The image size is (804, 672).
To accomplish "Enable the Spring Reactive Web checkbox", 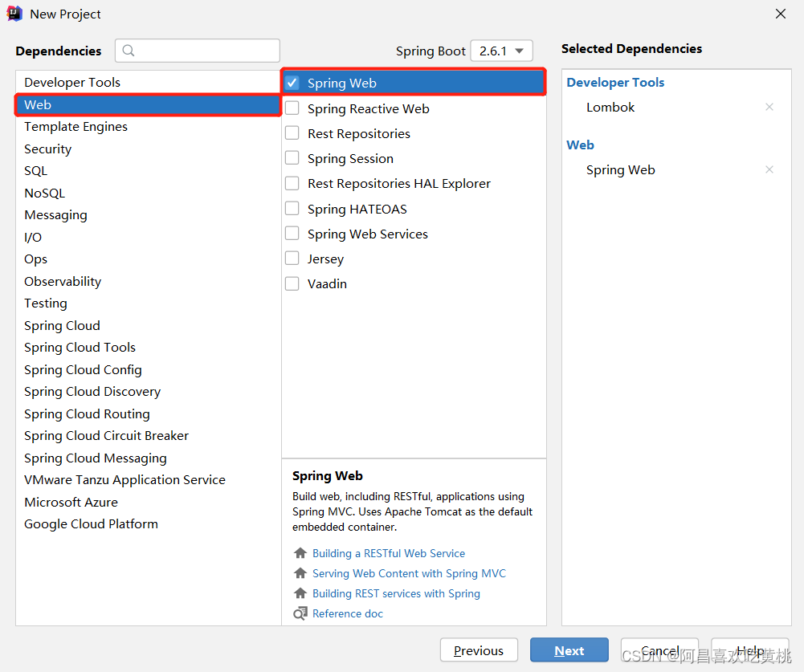I will click(292, 108).
